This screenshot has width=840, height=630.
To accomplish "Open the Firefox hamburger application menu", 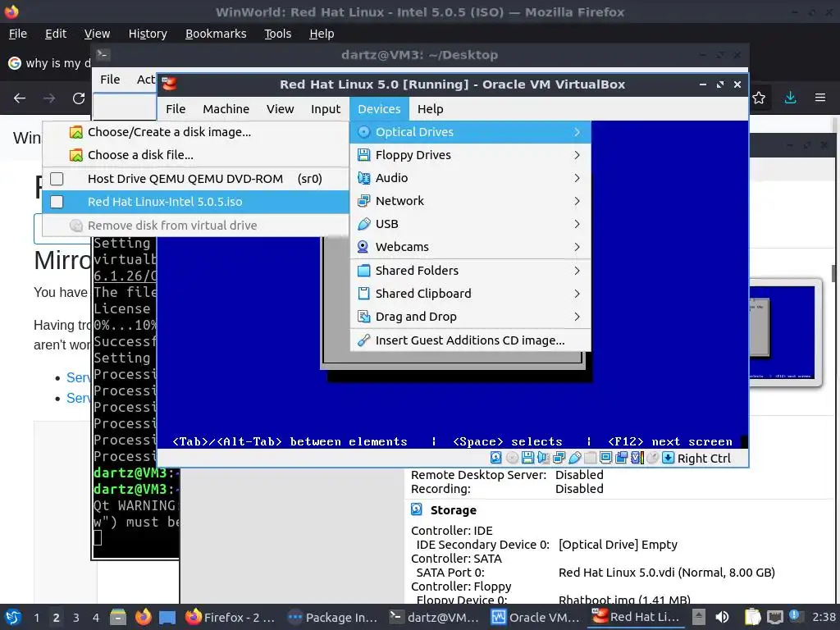I will (820, 98).
